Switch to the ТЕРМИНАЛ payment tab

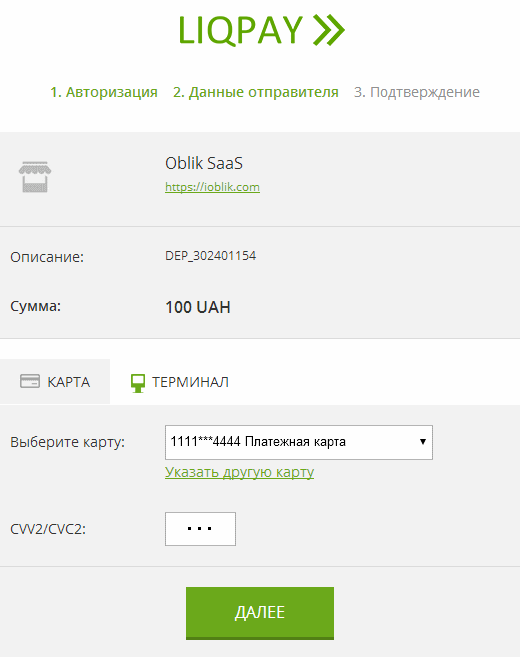[180, 382]
